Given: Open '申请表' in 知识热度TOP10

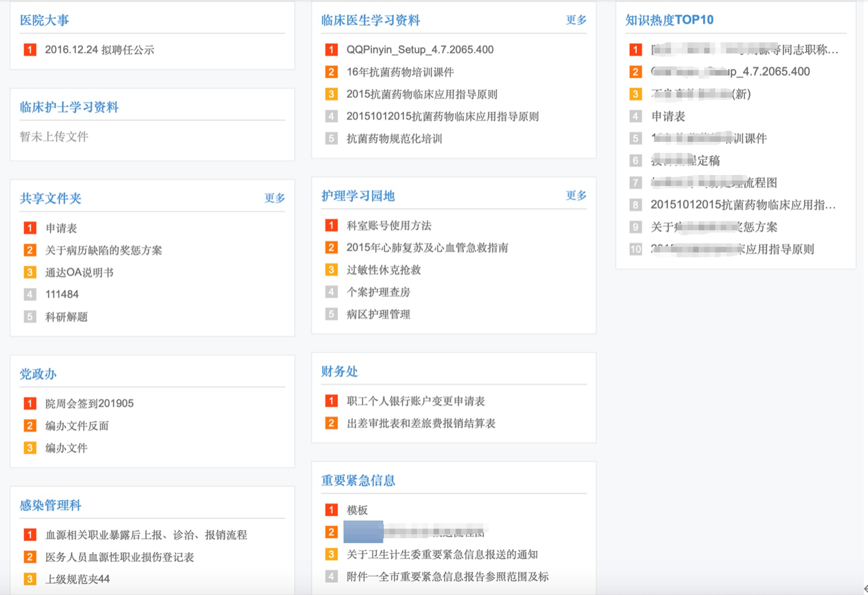Looking at the screenshot, I should (x=668, y=116).
